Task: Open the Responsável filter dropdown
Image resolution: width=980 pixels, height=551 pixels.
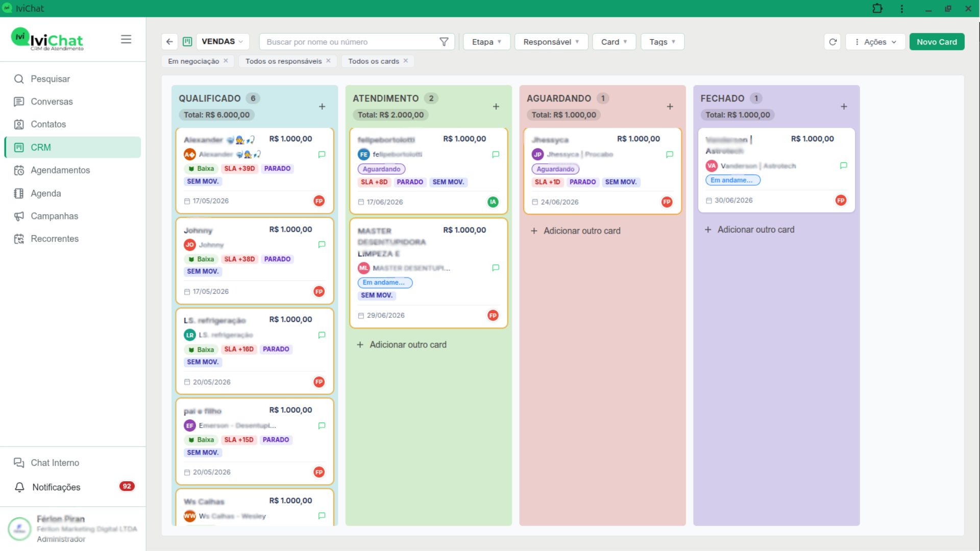Action: (x=551, y=42)
